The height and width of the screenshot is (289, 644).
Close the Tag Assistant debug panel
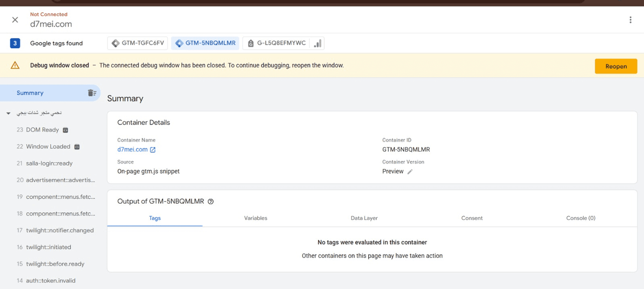15,20
